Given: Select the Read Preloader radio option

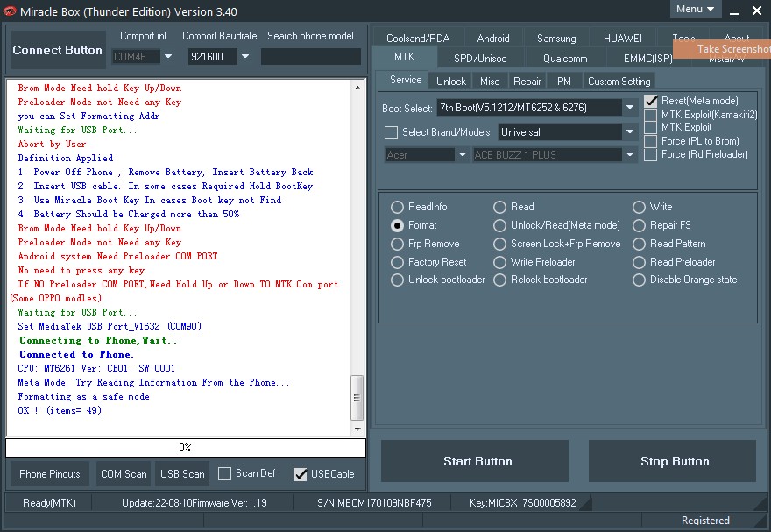Looking at the screenshot, I should (639, 263).
